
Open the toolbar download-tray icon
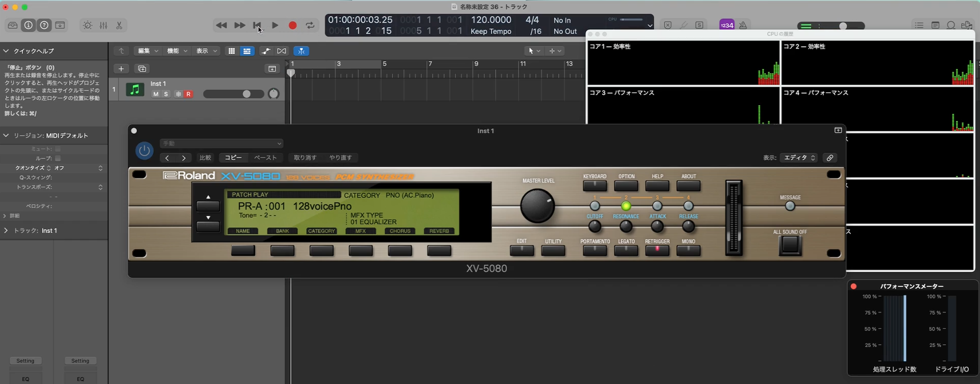(x=60, y=25)
